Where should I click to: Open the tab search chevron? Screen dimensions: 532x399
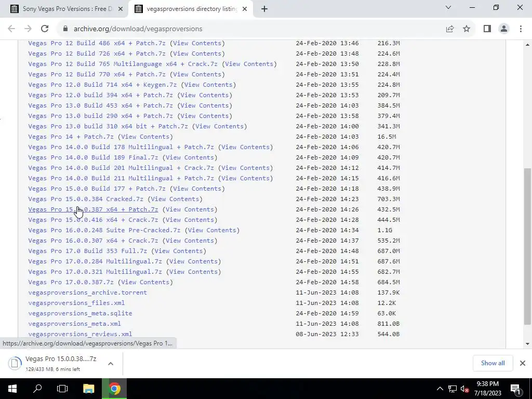point(448,7)
